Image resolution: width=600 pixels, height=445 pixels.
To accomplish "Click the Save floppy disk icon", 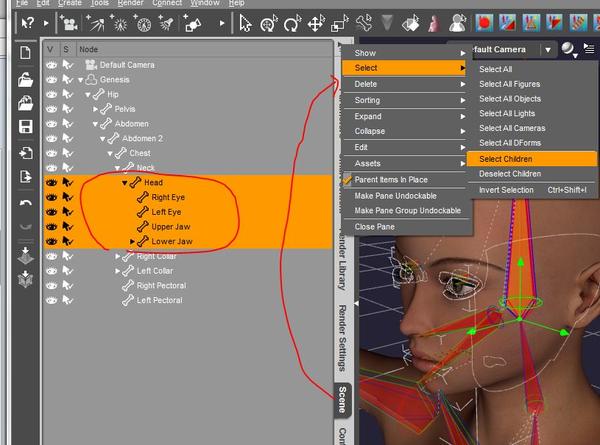I will click(x=26, y=126).
